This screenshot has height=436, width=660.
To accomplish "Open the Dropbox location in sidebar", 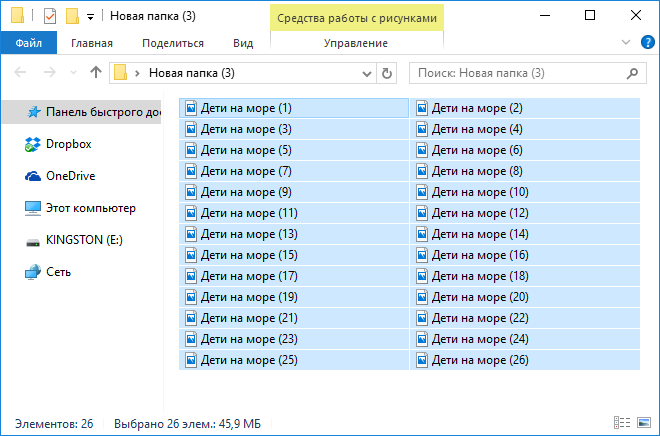I will [x=68, y=144].
